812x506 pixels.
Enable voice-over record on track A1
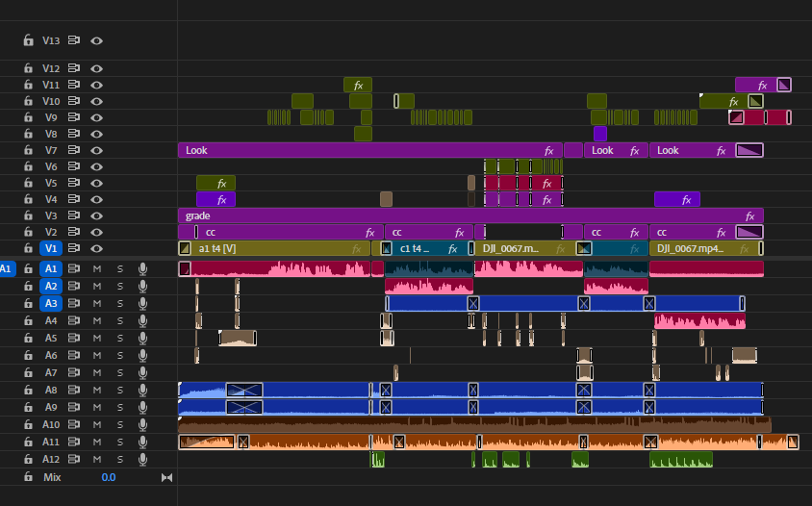click(x=143, y=268)
